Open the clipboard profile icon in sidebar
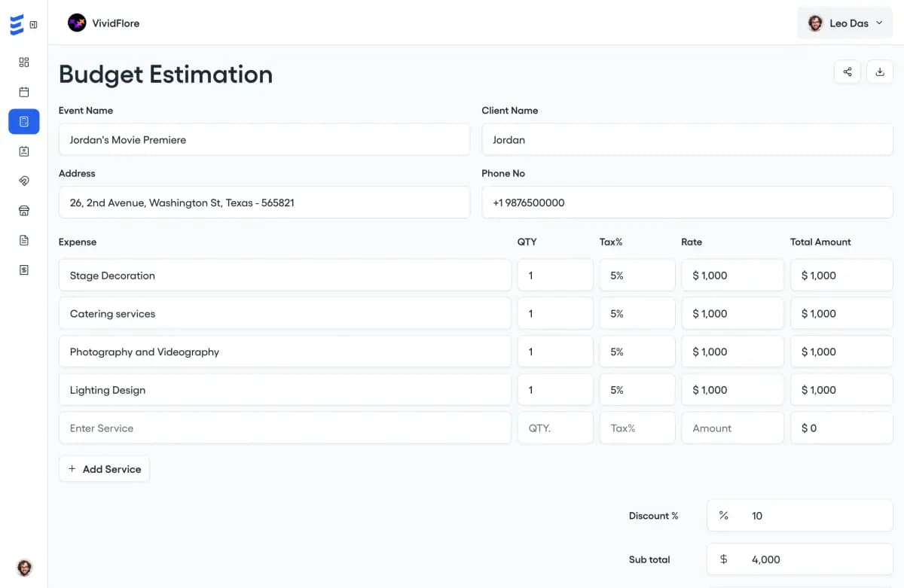Screen dimensions: 904x588 (23, 151)
